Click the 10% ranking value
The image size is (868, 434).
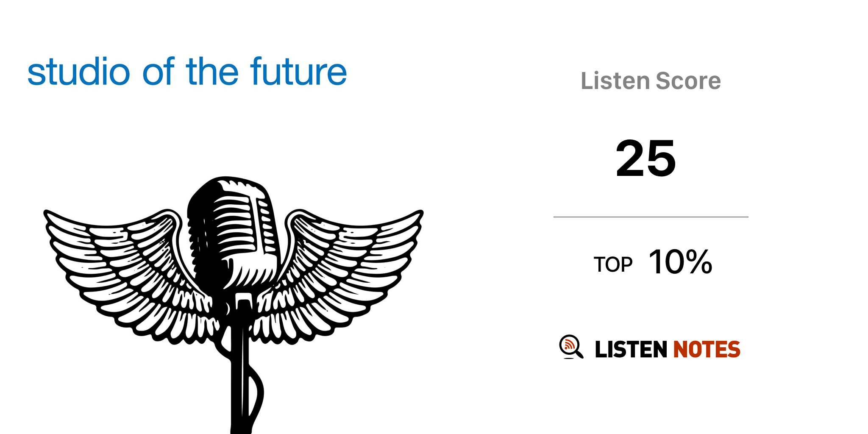tap(680, 262)
